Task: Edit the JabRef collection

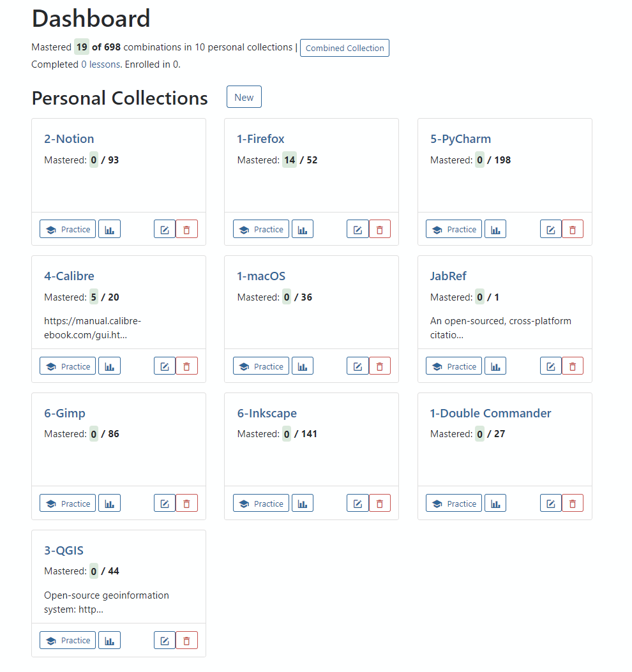Action: tap(550, 366)
